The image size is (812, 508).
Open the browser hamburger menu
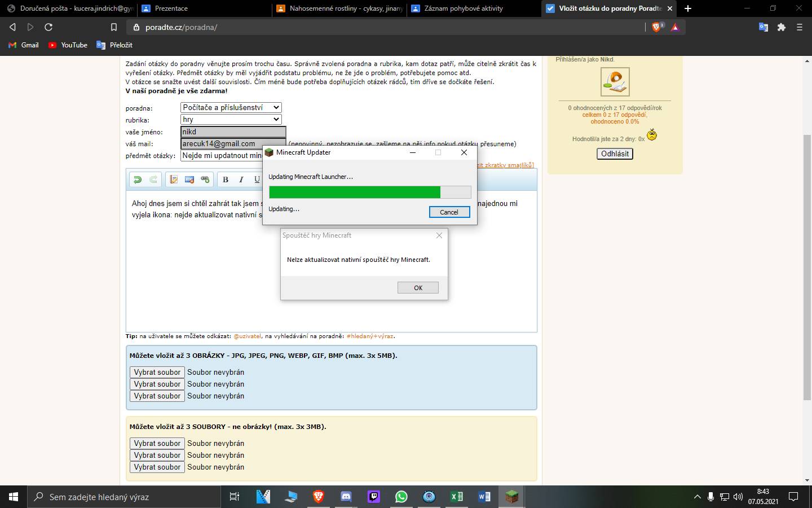[x=800, y=27]
